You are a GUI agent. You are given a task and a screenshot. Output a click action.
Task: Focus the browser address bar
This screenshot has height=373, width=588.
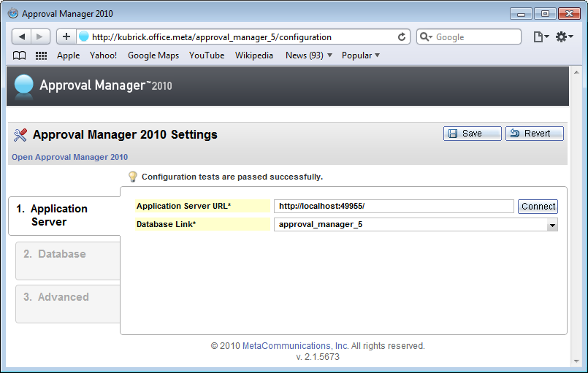click(244, 36)
